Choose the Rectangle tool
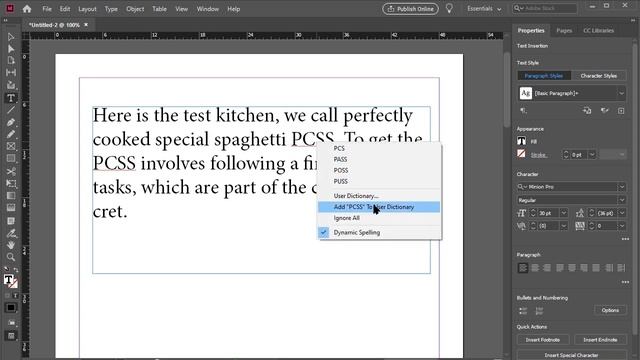This screenshot has height=360, width=640. (11, 158)
